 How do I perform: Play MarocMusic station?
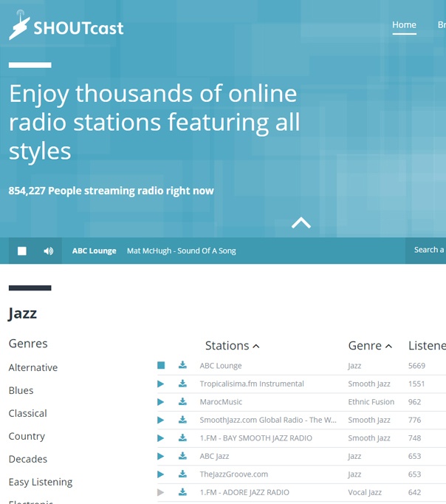click(x=160, y=402)
